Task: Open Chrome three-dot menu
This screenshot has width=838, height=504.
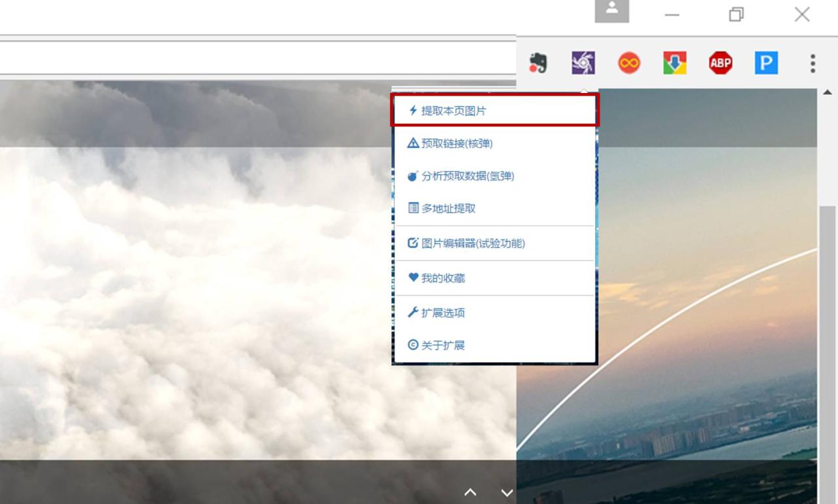Action: pyautogui.click(x=812, y=63)
